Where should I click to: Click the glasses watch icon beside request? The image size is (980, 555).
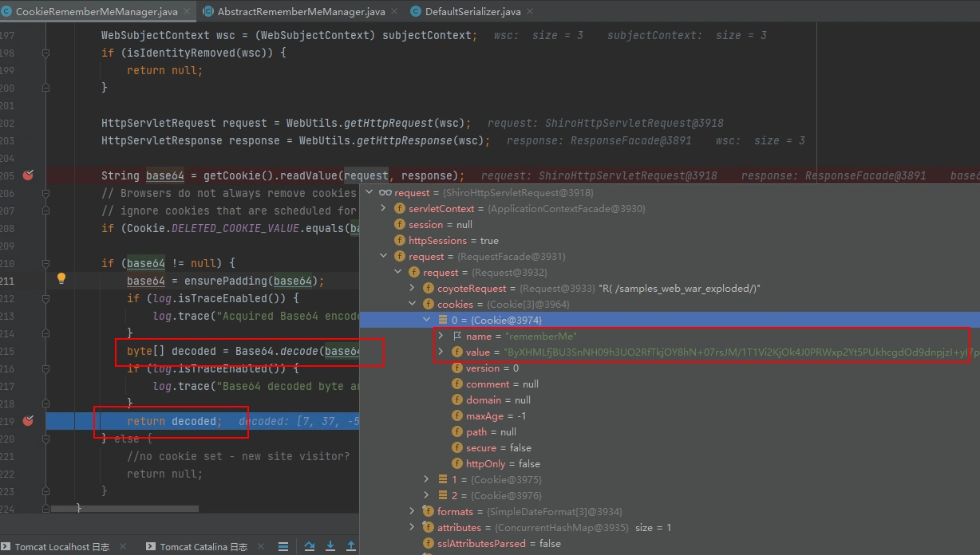tap(385, 192)
